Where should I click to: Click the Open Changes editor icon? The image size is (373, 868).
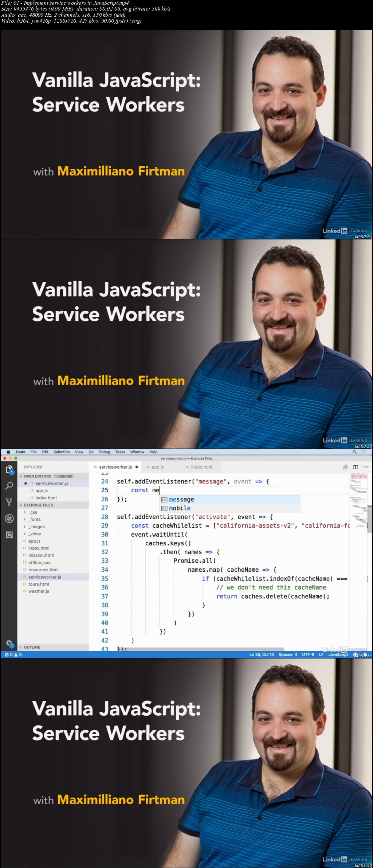(x=345, y=467)
